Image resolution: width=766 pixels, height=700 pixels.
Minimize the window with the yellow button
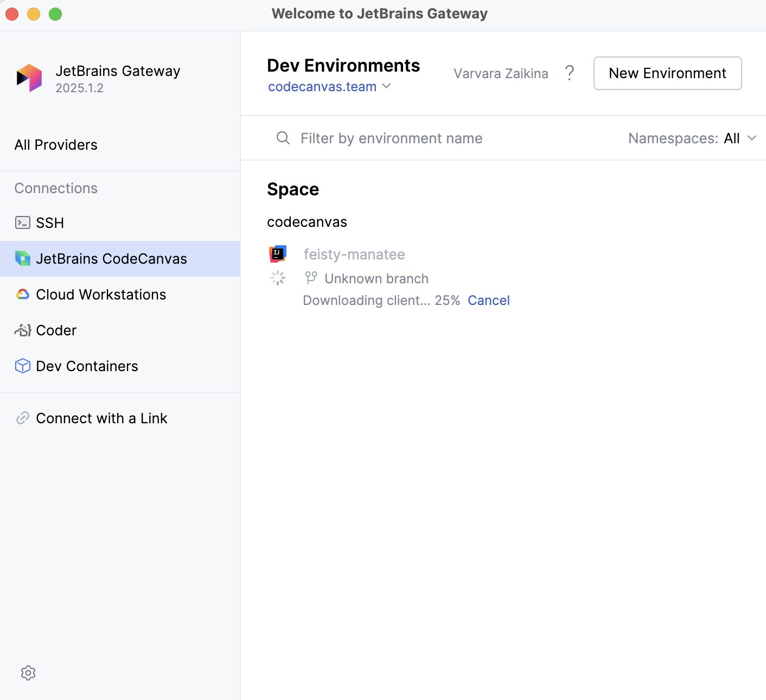(34, 14)
